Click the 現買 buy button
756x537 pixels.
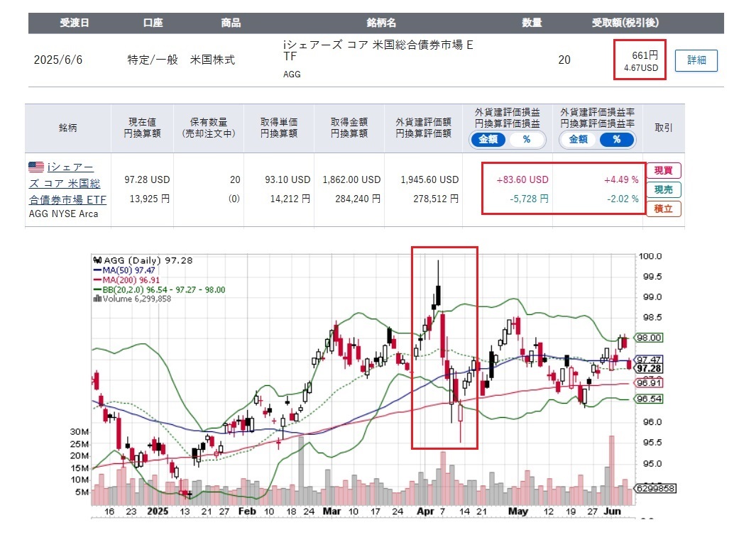click(x=664, y=170)
